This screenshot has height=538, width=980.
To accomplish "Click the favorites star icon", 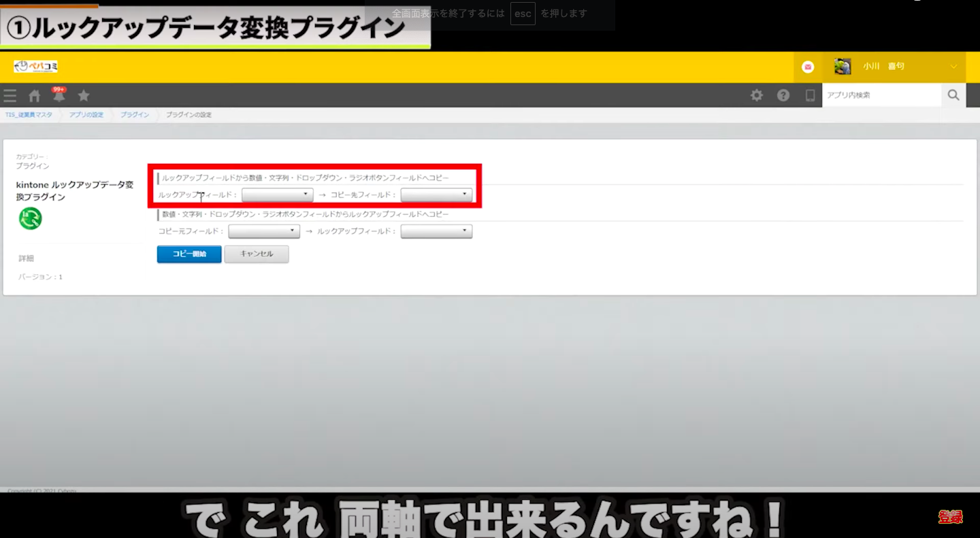I will [84, 95].
